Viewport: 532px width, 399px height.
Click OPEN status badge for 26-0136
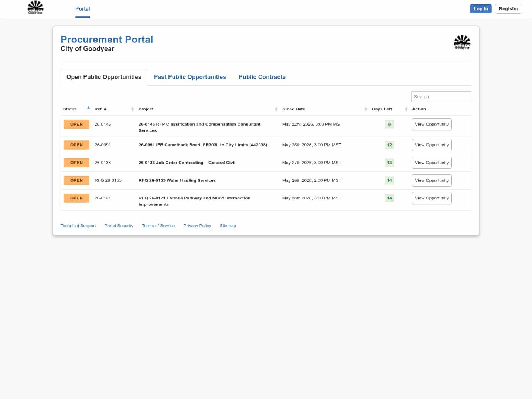click(x=76, y=163)
